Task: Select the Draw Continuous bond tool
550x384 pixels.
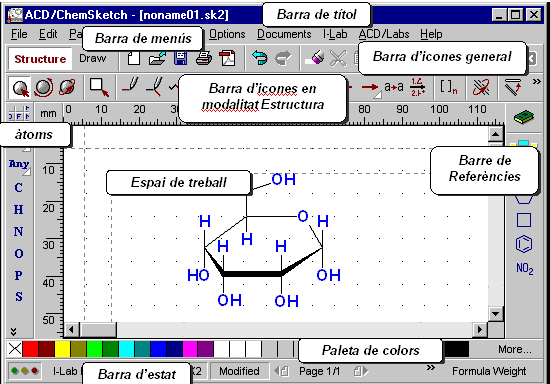Action: point(154,86)
